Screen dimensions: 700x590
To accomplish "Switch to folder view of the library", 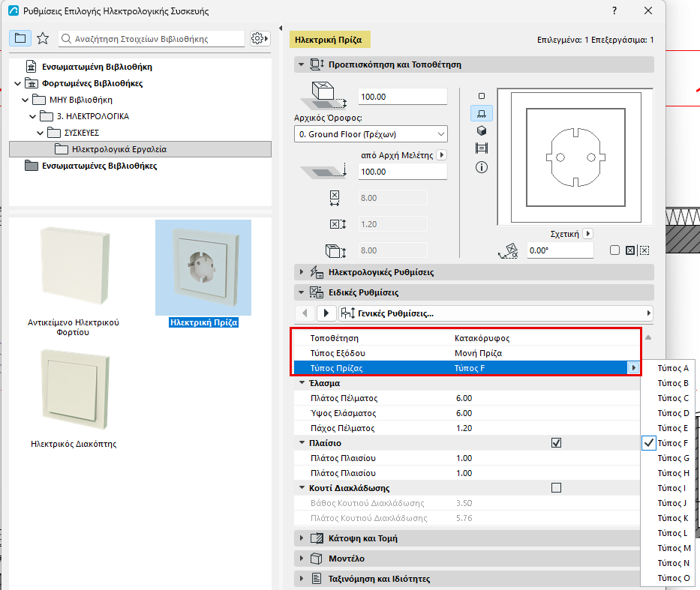I will click(20, 38).
